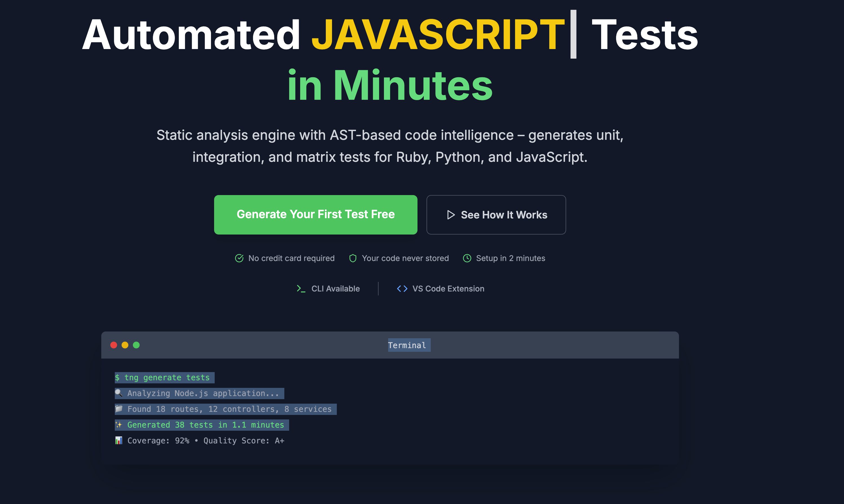Click the shield icon beside Your code never stored

pos(353,258)
